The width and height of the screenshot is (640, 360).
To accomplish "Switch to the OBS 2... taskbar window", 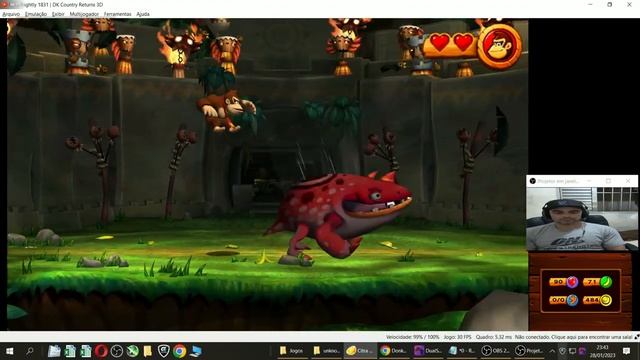I will point(495,351).
